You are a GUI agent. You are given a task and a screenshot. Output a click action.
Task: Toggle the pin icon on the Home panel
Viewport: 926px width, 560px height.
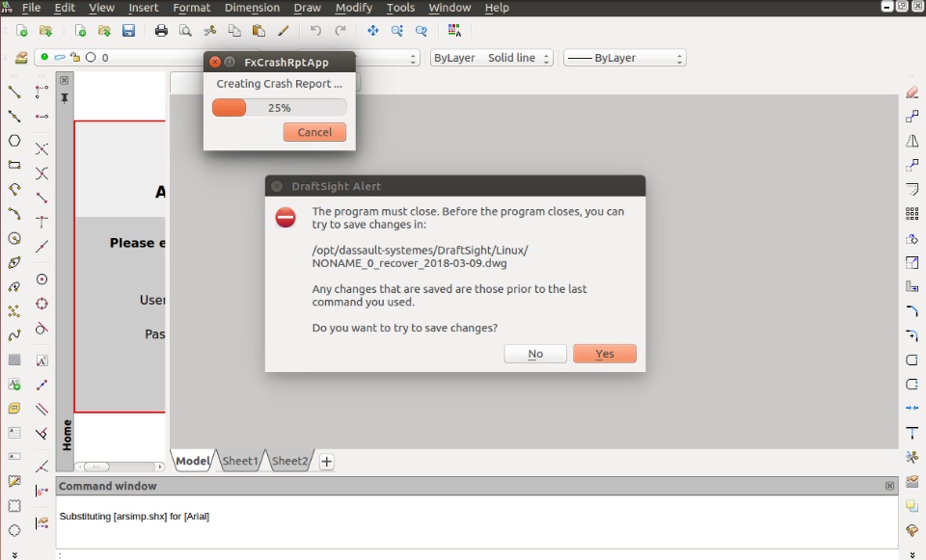tap(65, 98)
